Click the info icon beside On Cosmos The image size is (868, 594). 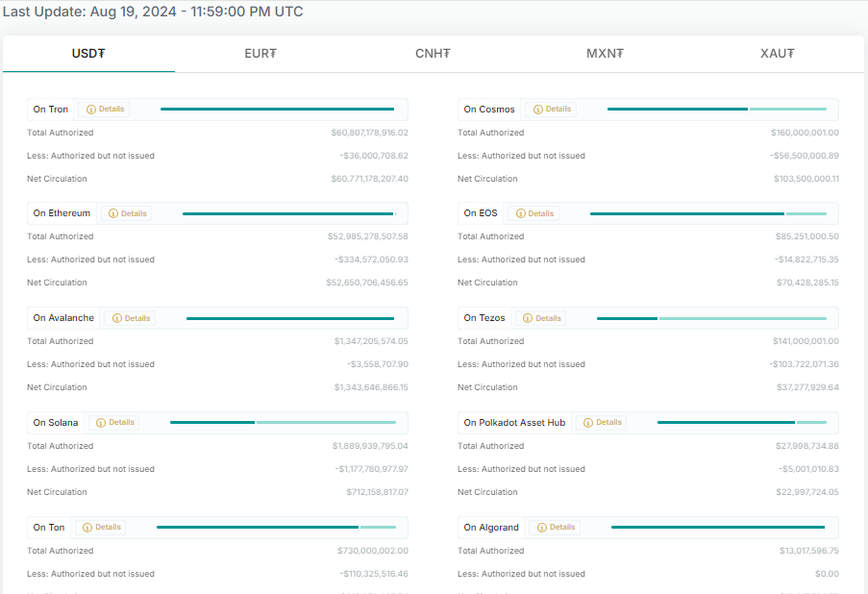pyautogui.click(x=537, y=110)
